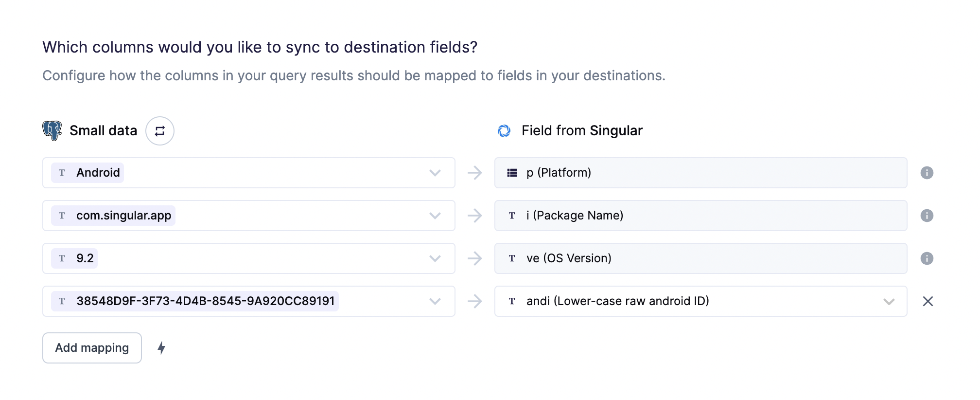Click the i (Package Name) destination field
The image size is (980, 400).
pyautogui.click(x=701, y=216)
